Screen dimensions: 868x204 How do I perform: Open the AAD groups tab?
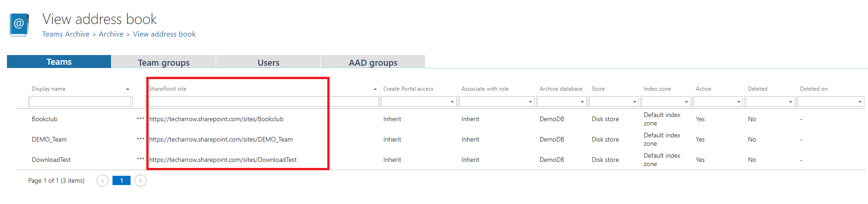(x=373, y=62)
